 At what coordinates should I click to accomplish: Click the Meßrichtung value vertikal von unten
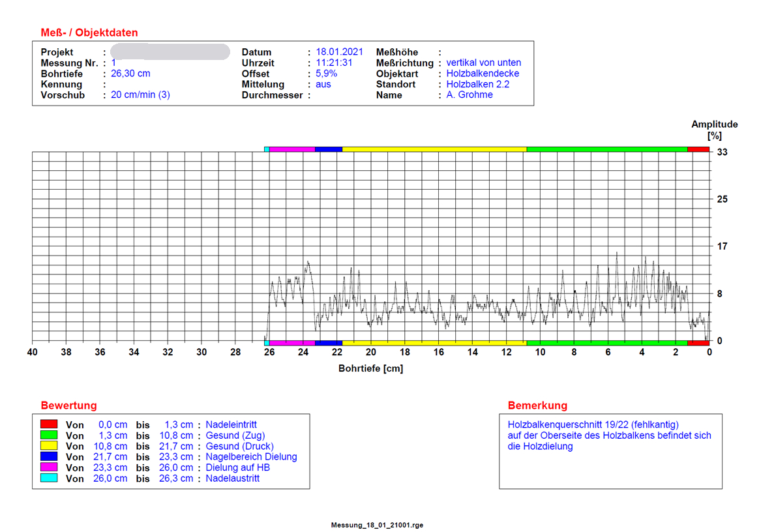pyautogui.click(x=483, y=63)
